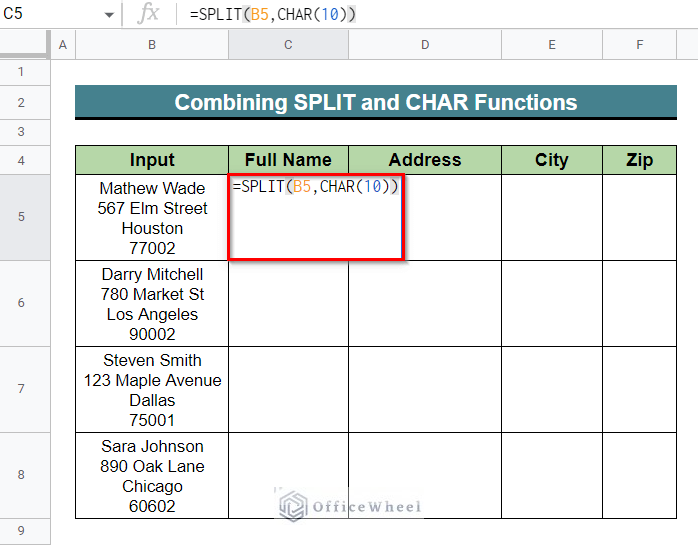Select column C header
Screen dimensions: 698x545
coord(288,45)
